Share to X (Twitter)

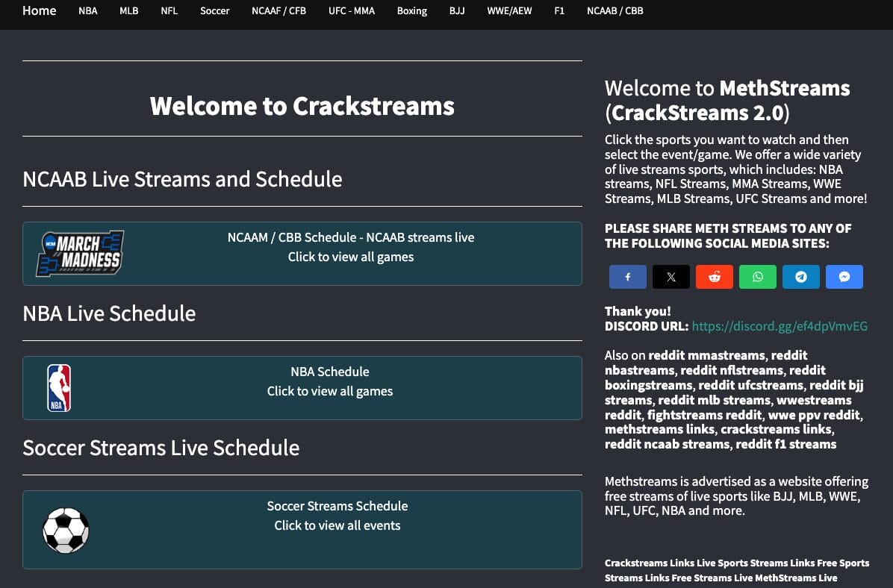[x=670, y=276]
